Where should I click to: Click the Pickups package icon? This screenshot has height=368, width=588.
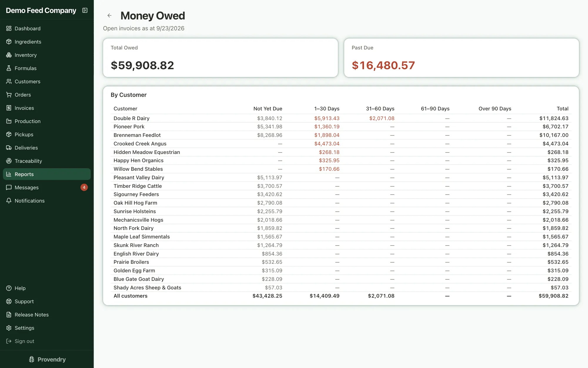click(x=9, y=135)
